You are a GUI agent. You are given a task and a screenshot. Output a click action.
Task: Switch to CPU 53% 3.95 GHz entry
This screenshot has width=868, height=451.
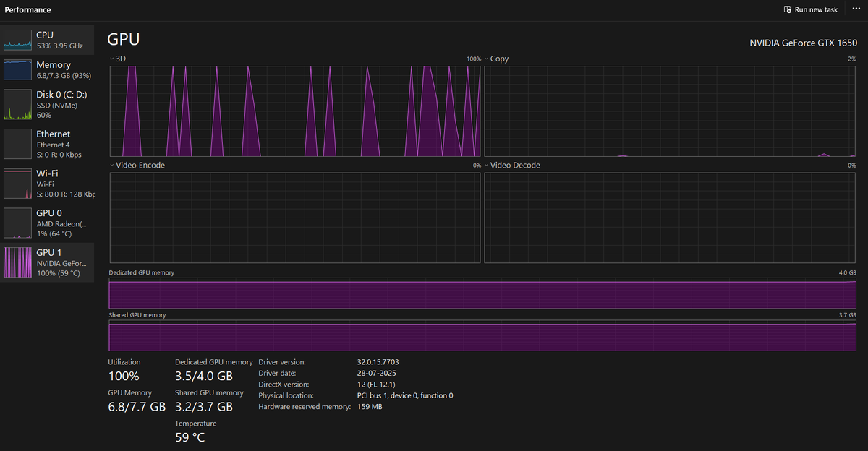47,40
